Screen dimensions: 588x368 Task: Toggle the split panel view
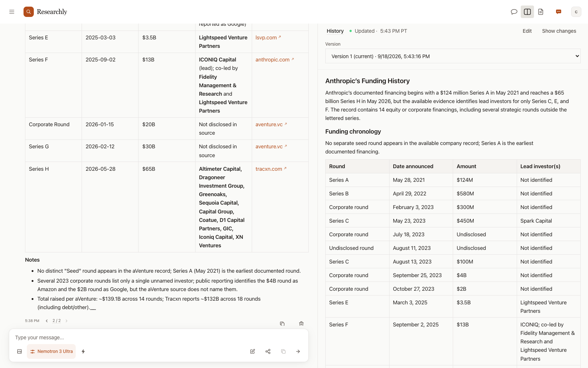click(x=527, y=12)
